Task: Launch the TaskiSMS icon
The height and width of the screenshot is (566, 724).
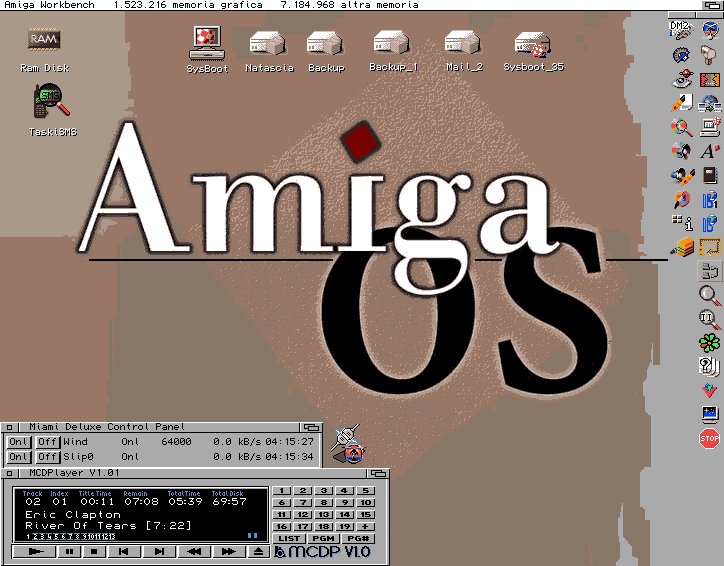Action: coord(52,110)
